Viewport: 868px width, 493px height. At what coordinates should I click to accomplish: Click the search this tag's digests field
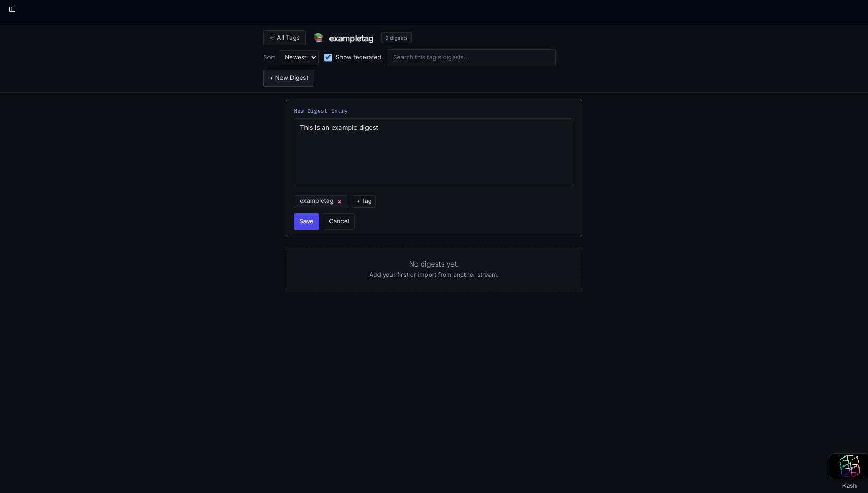(471, 57)
